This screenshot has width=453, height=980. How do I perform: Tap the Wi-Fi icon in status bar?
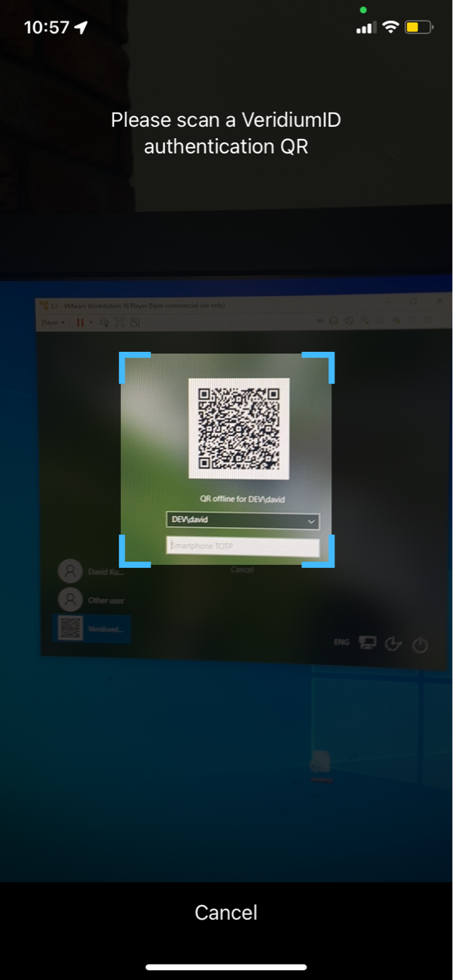390,28
